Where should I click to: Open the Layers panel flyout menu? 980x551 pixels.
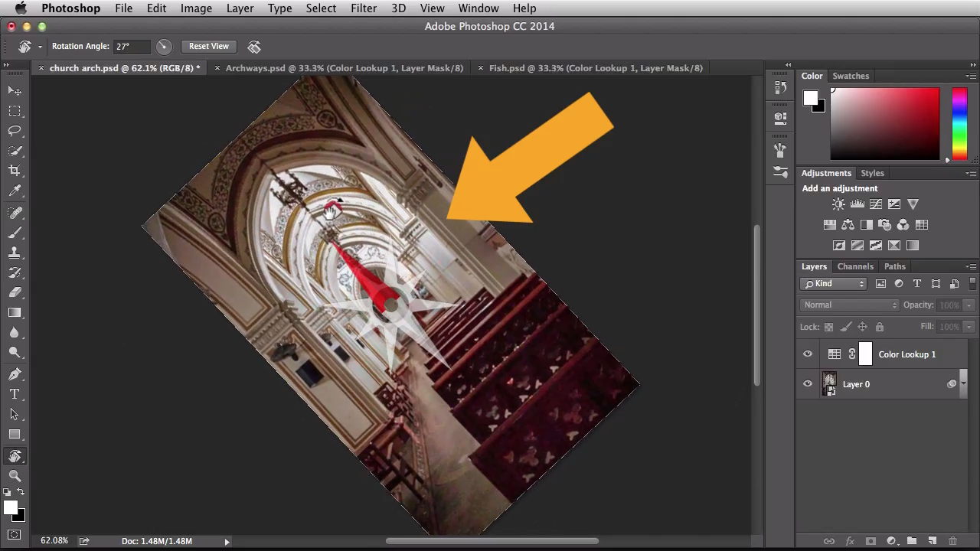coord(971,266)
